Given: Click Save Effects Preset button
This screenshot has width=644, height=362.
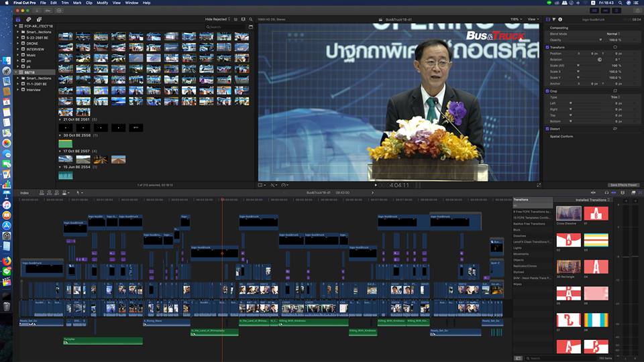Looking at the screenshot, I should tap(623, 184).
